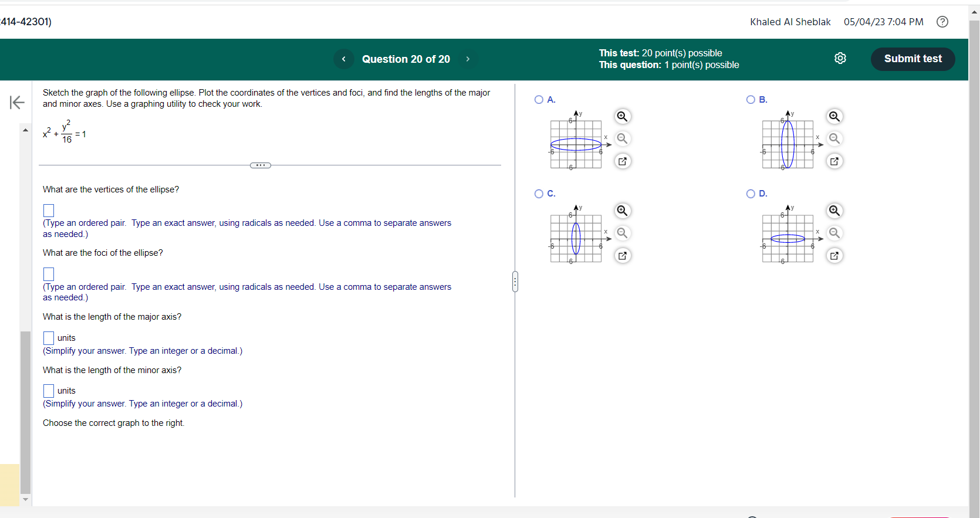Click the foci answer input box
Viewport: 980px width, 518px height.
(49, 274)
